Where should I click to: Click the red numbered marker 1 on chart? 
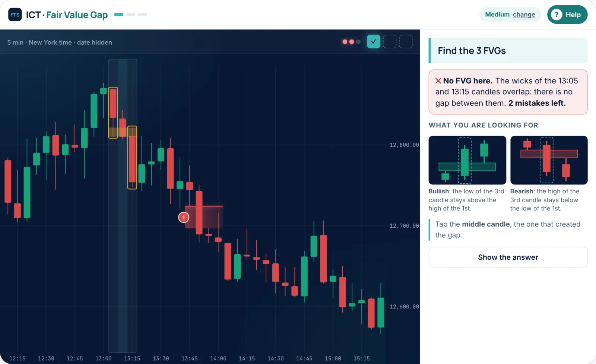(184, 217)
